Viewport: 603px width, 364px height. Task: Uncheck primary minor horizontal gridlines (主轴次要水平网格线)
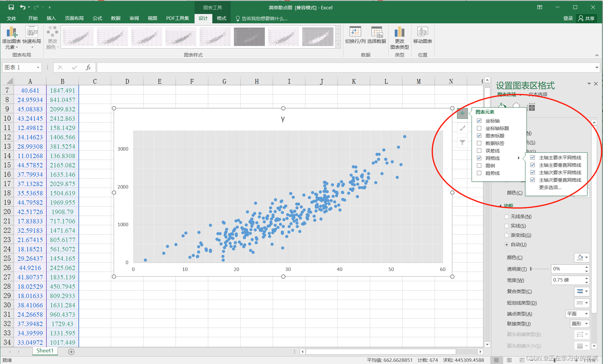click(533, 172)
